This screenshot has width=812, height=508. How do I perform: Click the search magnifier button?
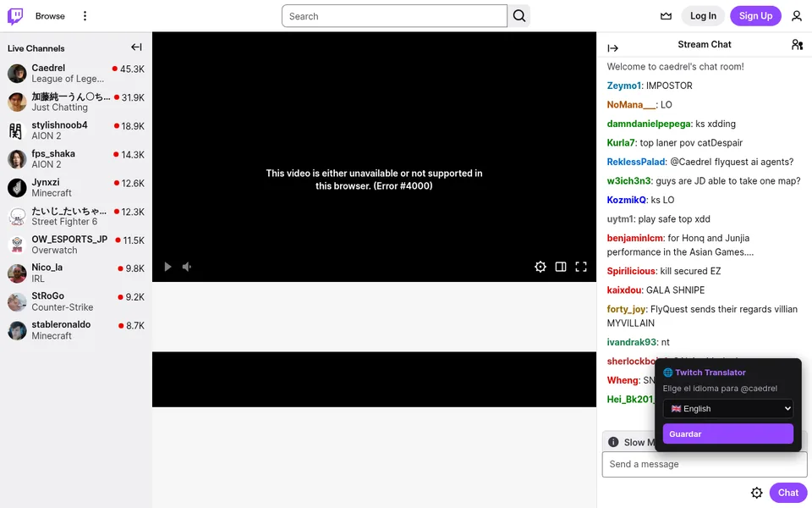coord(518,16)
